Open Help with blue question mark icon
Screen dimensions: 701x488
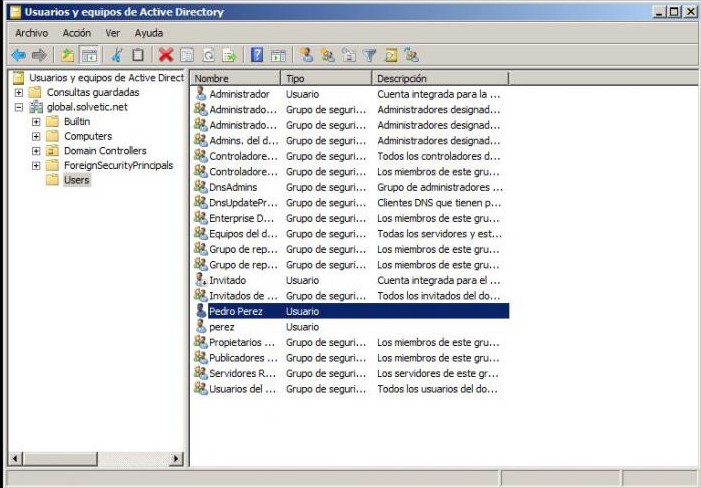coord(257,55)
